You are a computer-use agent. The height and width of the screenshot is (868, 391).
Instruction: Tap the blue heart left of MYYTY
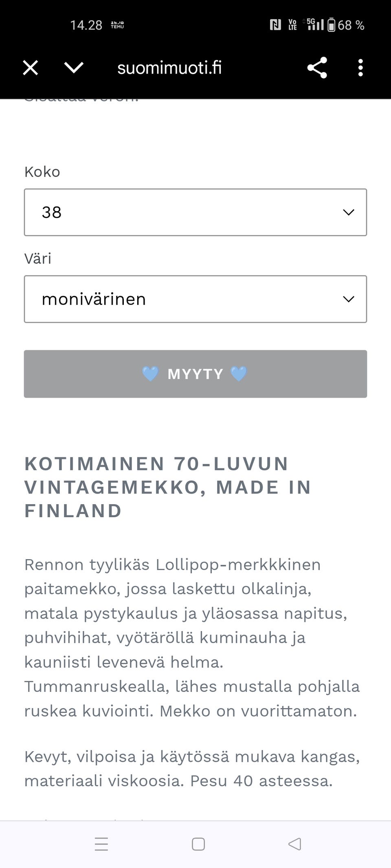coord(150,374)
